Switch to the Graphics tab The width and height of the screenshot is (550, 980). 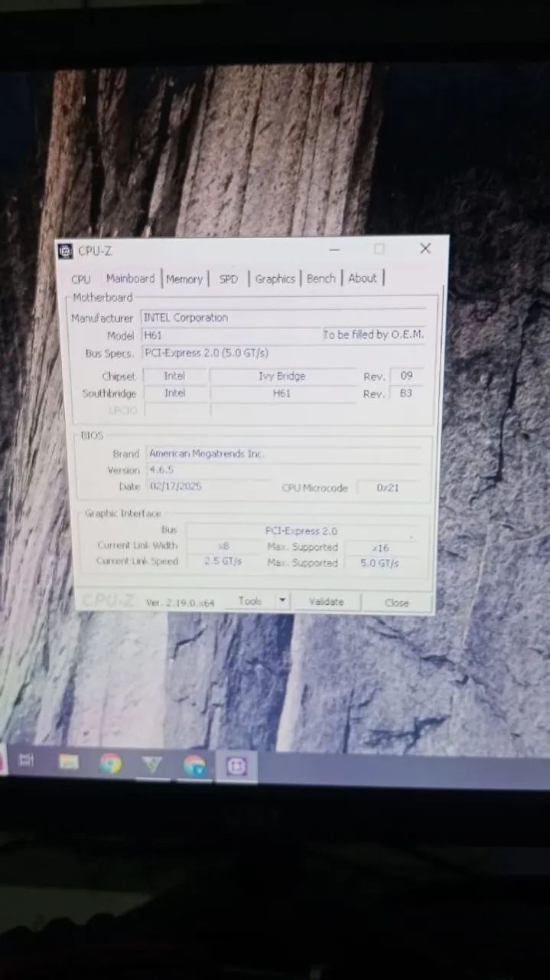pos(275,279)
